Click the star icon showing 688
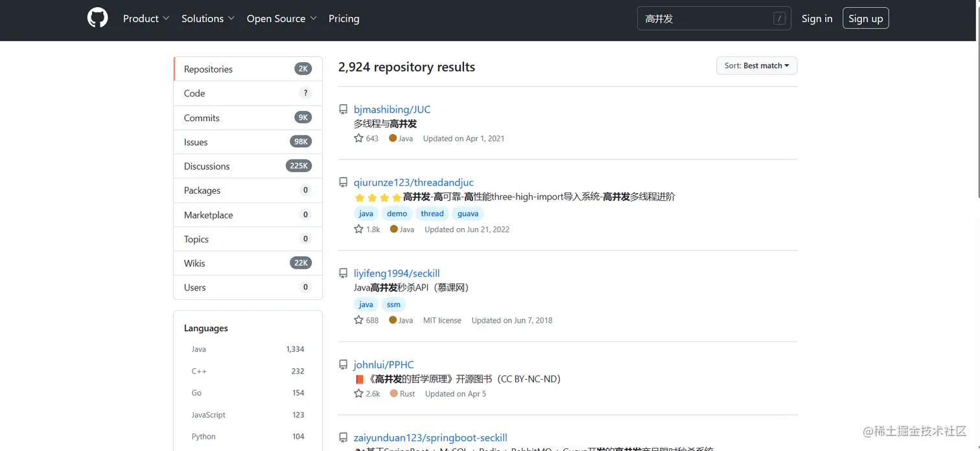 [358, 320]
